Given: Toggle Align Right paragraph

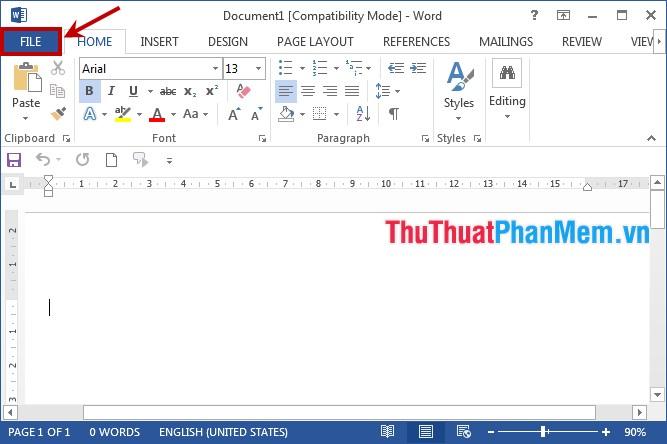Looking at the screenshot, I should 330,91.
